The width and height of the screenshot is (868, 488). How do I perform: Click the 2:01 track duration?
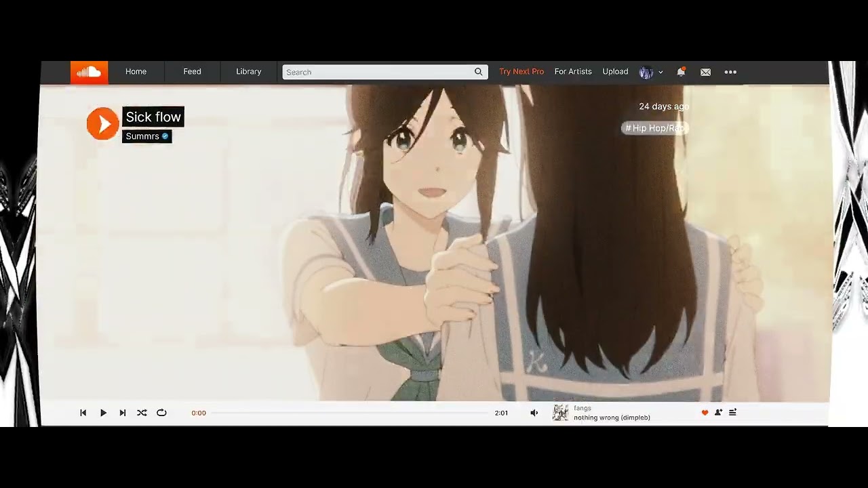point(501,413)
